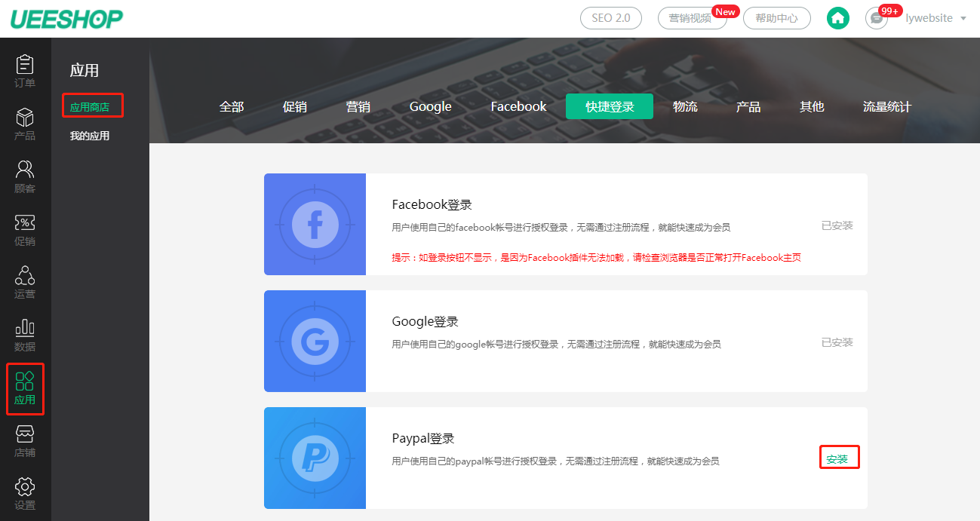Viewport: 980px width, 521px height.
Task: Expand the lywebsite account dropdown
Action: click(x=935, y=18)
